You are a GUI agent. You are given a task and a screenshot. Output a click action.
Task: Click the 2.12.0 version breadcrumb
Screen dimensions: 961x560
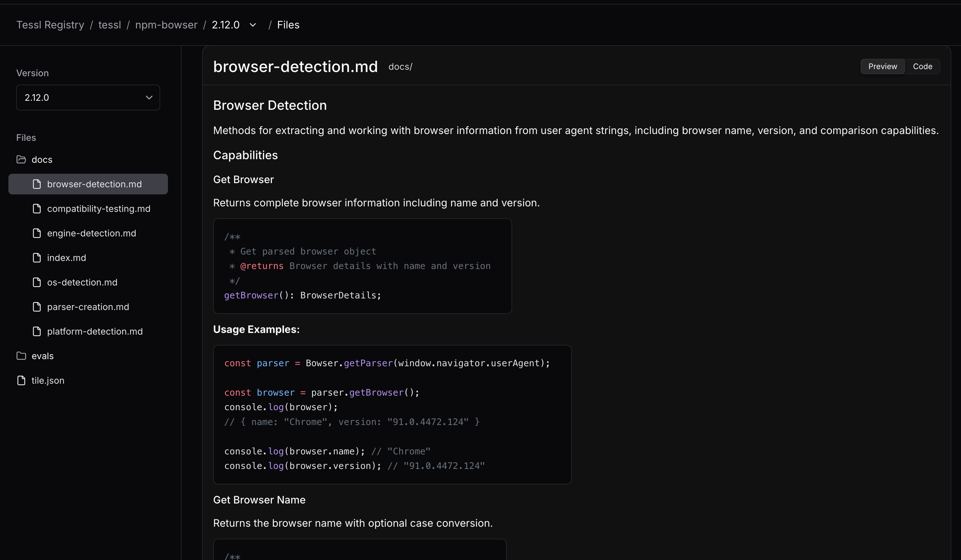pos(226,25)
